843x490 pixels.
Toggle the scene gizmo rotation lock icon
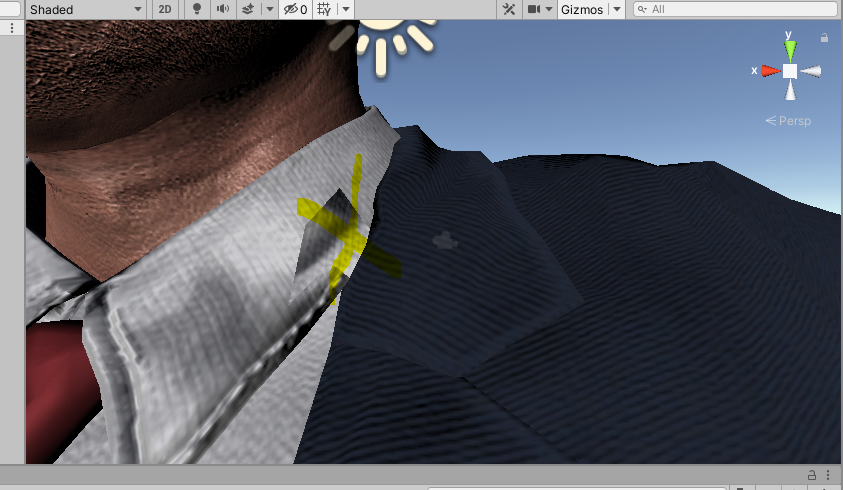[x=824, y=37]
